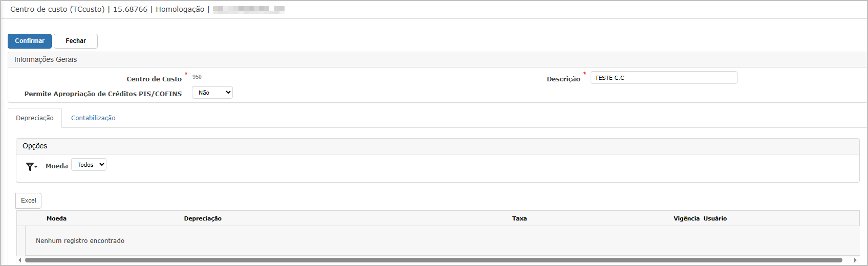
Task: Sort by the Taxa column header
Action: [519, 218]
